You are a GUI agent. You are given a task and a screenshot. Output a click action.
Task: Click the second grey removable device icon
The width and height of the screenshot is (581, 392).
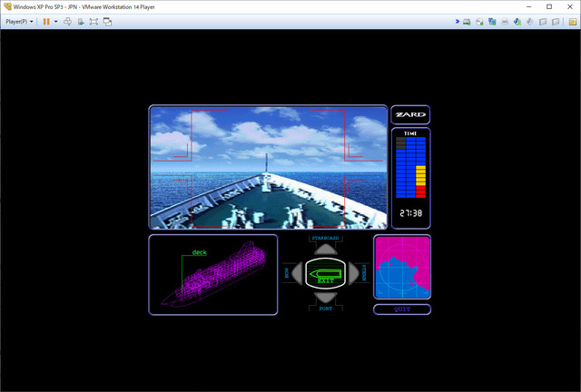click(x=555, y=22)
